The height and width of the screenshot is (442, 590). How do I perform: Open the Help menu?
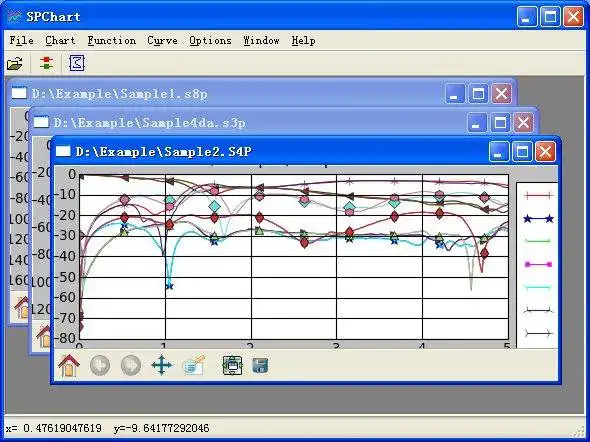[303, 40]
